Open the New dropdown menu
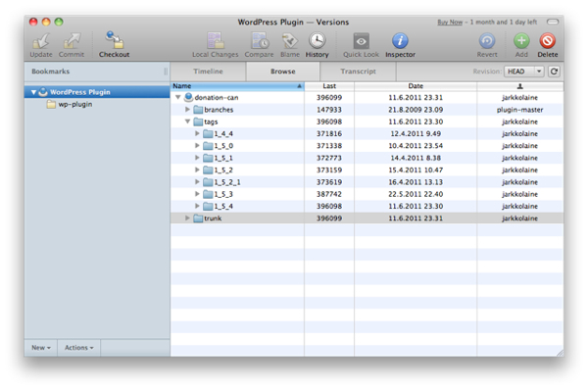Screen dimensions: 588x390 pos(41,348)
